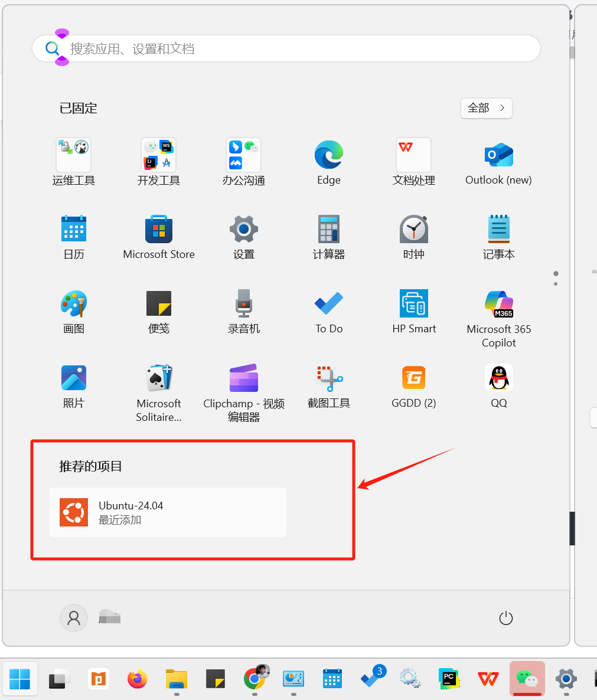This screenshot has height=700, width=597.
Task: Open 便笺 sticky notes in pinned apps
Action: click(158, 312)
